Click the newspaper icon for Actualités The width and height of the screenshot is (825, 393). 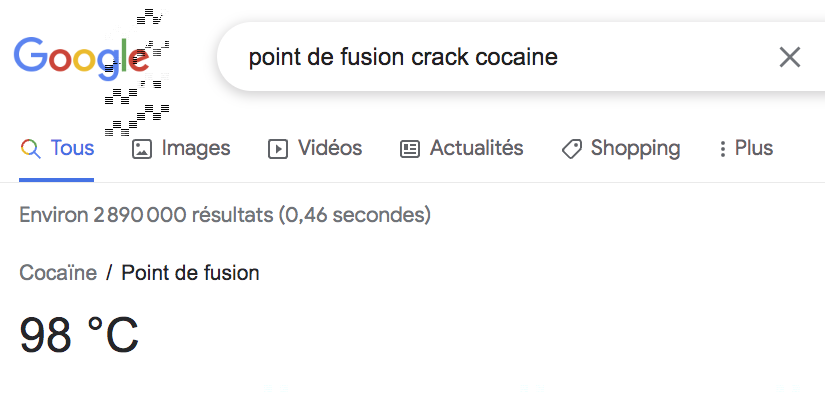(x=410, y=149)
